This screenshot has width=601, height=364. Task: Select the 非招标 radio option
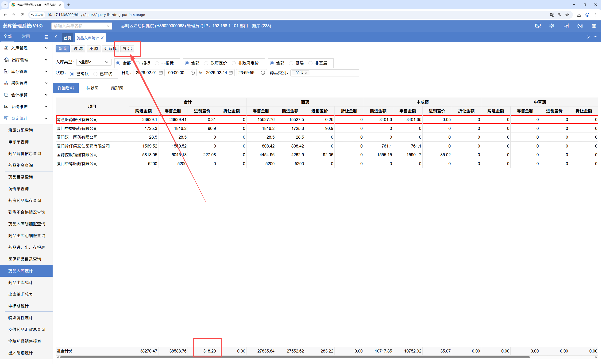(157, 63)
